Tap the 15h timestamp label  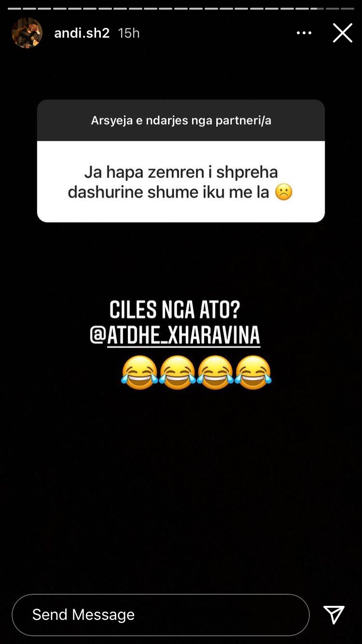tap(129, 33)
